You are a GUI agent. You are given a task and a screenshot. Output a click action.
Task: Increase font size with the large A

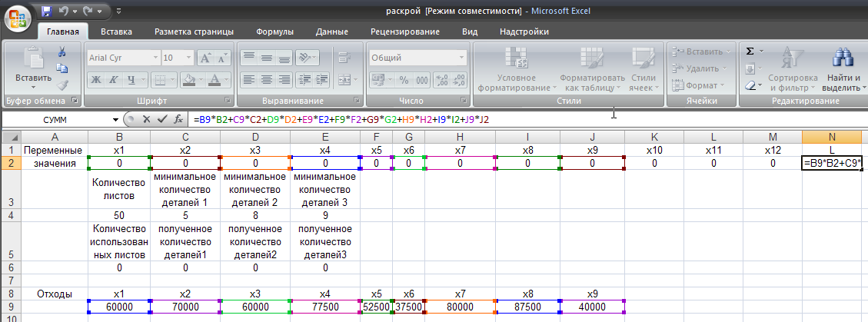pyautogui.click(x=205, y=58)
